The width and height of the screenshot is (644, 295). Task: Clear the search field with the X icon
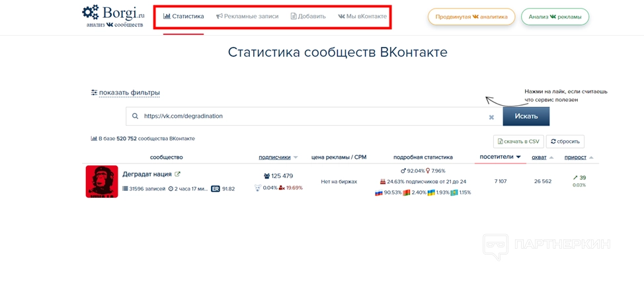491,117
